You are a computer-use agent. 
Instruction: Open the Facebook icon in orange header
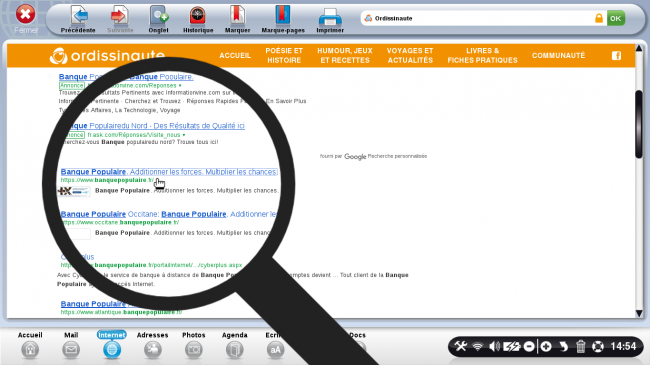click(616, 56)
